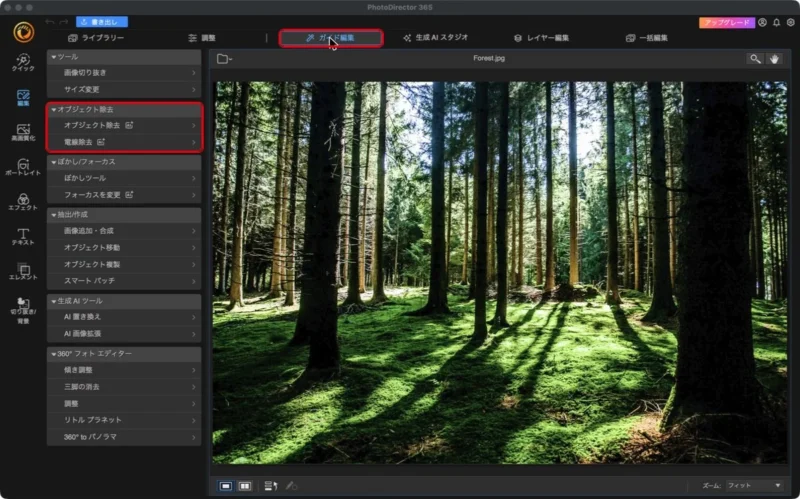Open the 三脚の消去 tool
Viewport: 800px width, 499px height.
(124, 387)
